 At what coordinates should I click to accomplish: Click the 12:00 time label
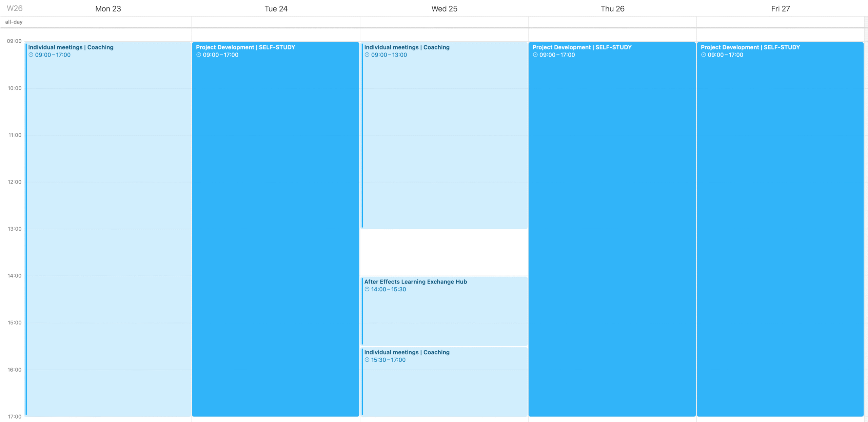click(x=15, y=182)
